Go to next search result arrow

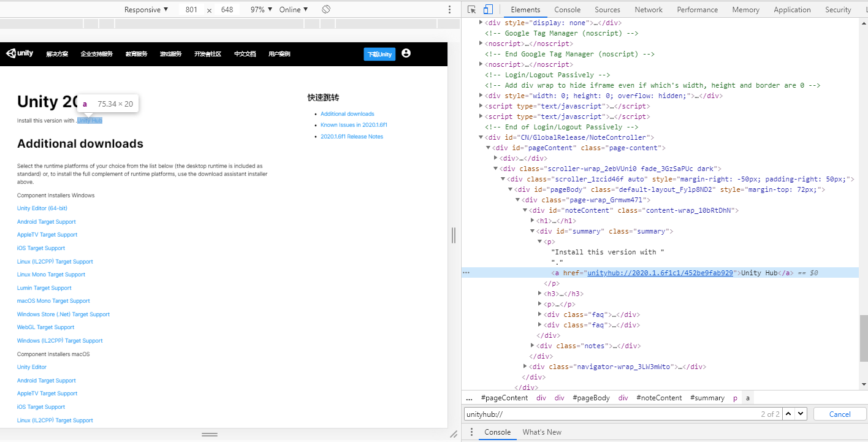(x=801, y=414)
